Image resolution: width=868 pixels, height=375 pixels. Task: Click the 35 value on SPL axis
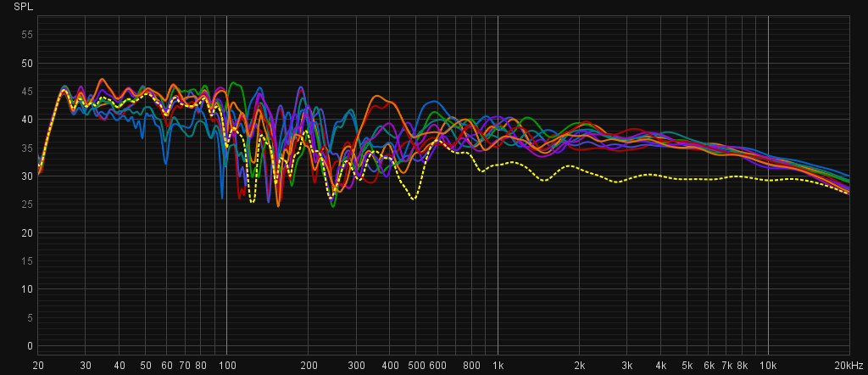(x=27, y=148)
